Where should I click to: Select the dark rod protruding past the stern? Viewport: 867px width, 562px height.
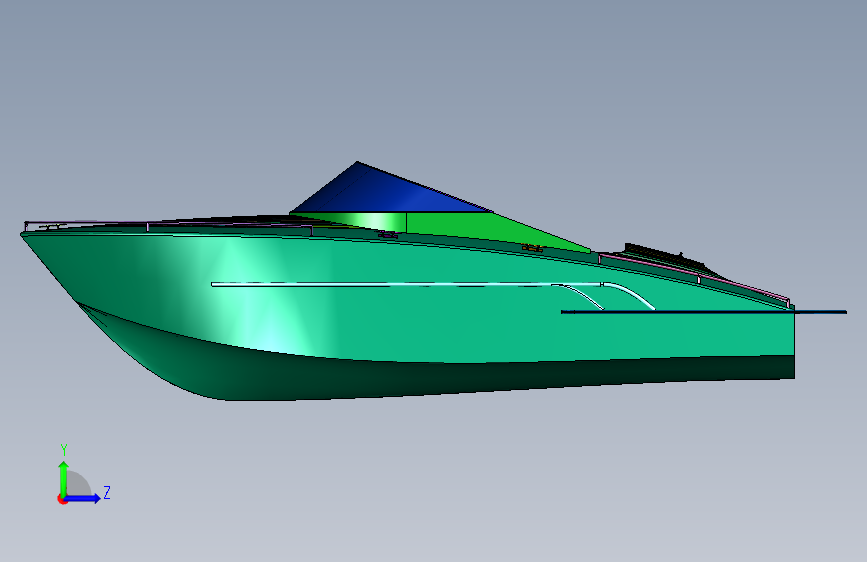point(703,312)
